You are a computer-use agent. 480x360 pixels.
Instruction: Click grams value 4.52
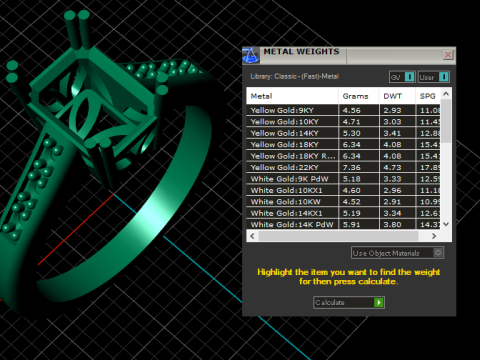[x=351, y=202]
